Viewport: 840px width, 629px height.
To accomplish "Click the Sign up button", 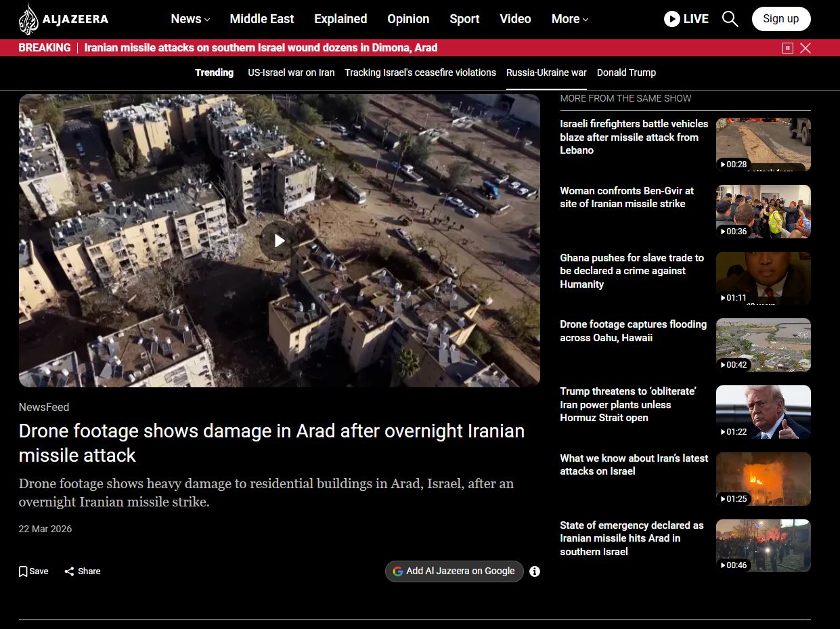I will click(780, 19).
